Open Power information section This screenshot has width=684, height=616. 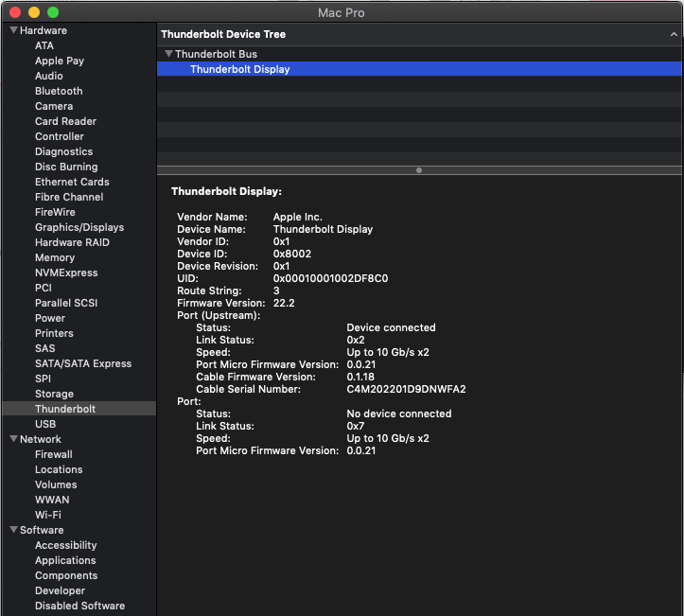pyautogui.click(x=50, y=318)
